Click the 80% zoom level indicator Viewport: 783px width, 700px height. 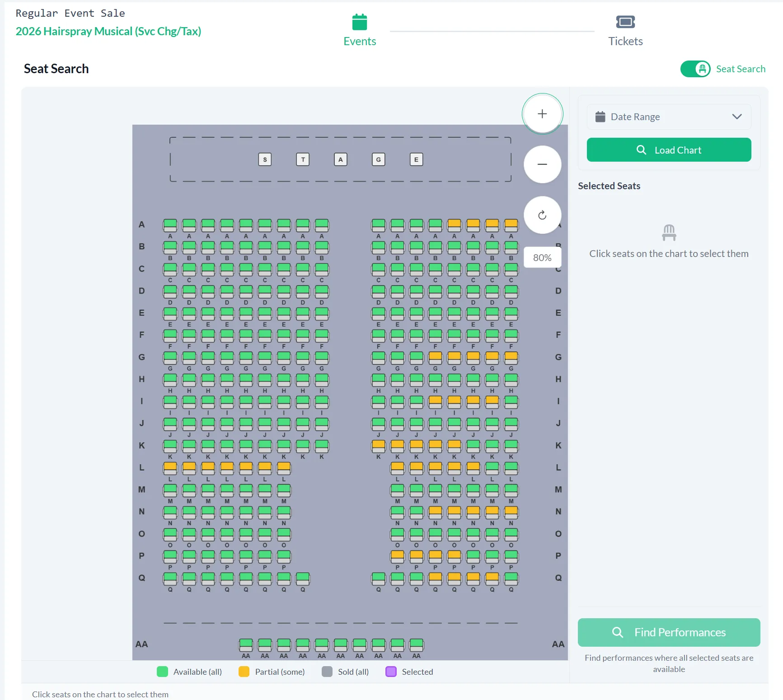pos(542,257)
